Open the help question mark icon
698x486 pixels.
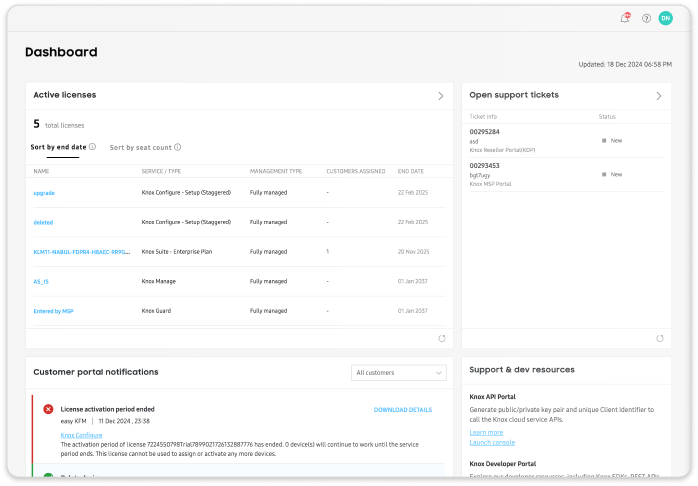[646, 18]
